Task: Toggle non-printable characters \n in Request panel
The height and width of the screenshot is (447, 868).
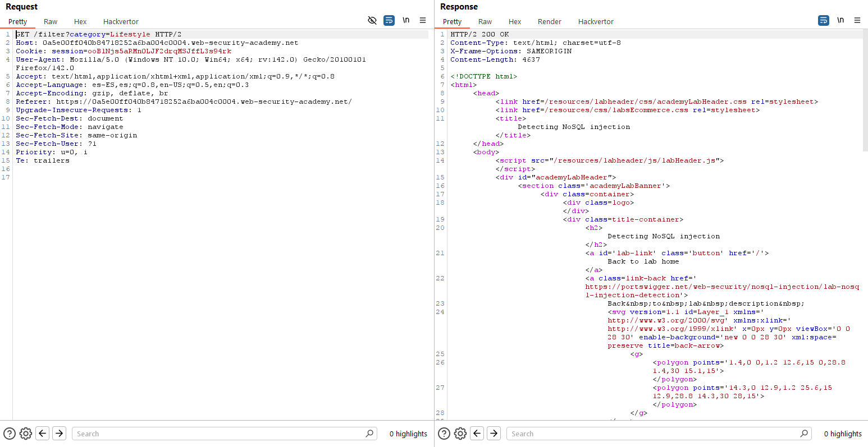Action: [406, 20]
